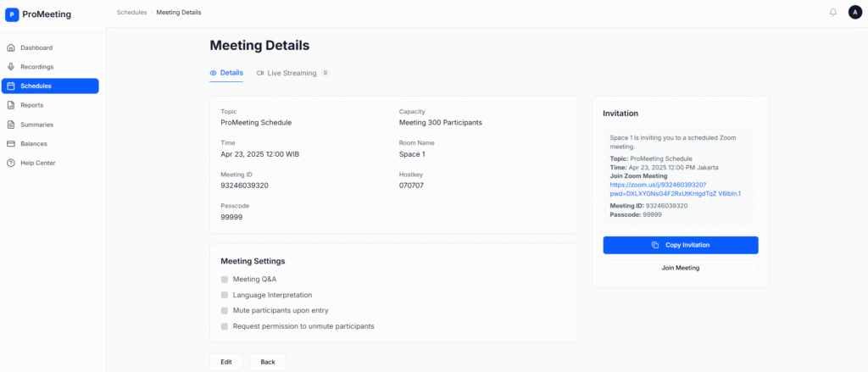Open Dashboard from the sidebar

[x=36, y=47]
